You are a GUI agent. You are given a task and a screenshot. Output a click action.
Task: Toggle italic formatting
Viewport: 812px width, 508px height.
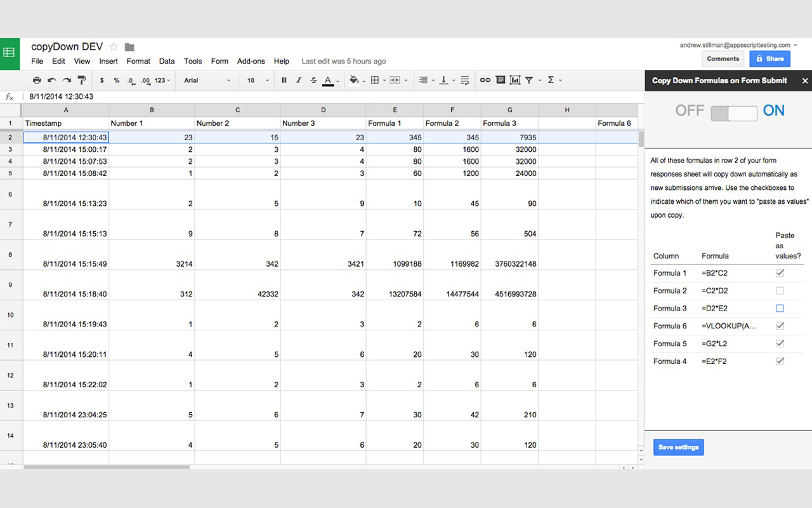coord(299,81)
